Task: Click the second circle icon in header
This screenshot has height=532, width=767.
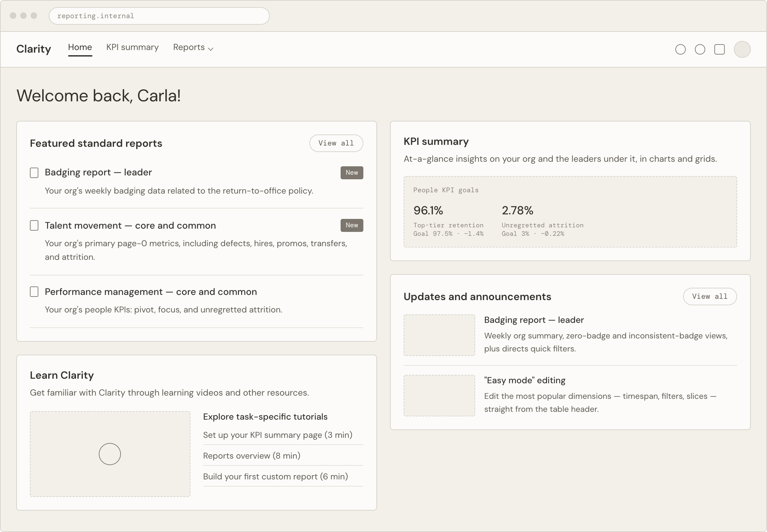Action: pyautogui.click(x=700, y=49)
